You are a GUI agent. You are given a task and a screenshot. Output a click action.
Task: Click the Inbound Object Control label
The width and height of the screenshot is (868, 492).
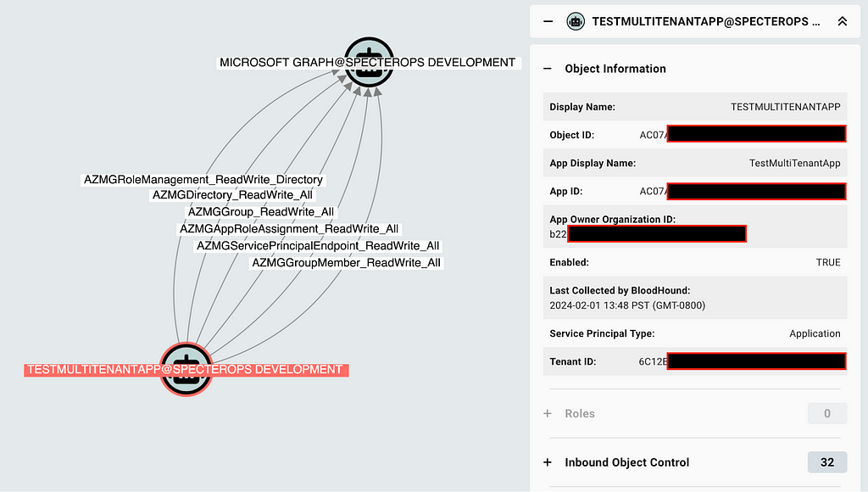(626, 462)
